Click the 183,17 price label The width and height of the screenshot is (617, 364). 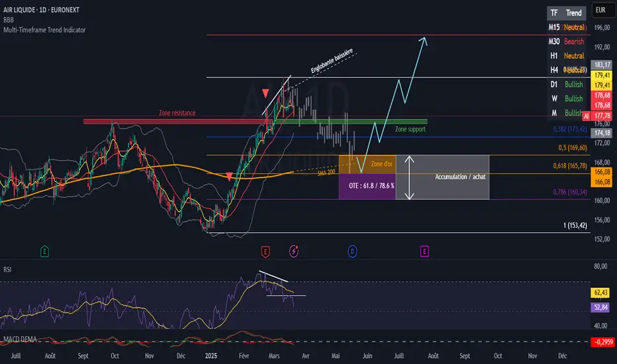(602, 65)
